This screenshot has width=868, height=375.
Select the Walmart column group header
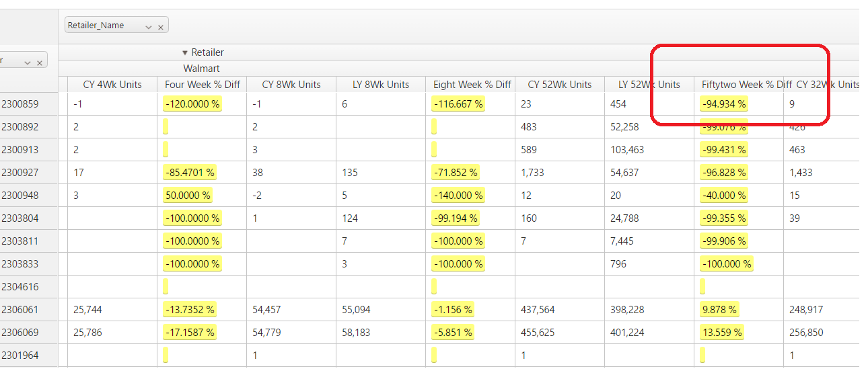point(201,69)
